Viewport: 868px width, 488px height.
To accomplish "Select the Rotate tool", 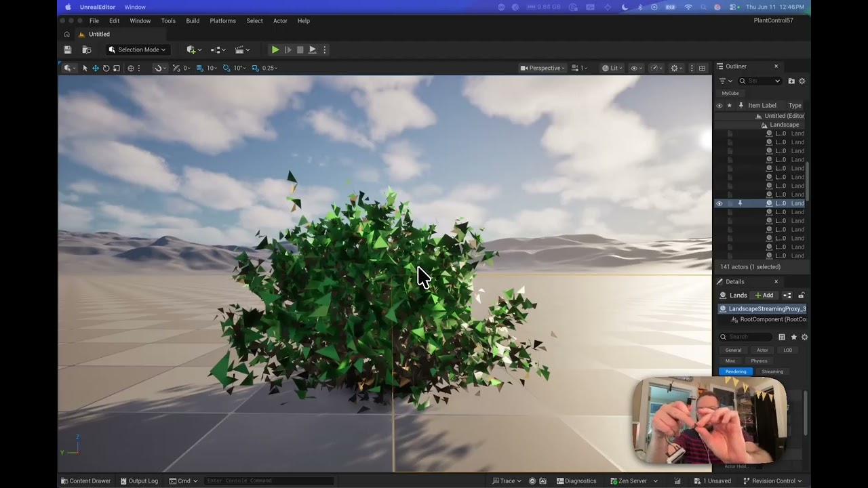I will pyautogui.click(x=106, y=68).
